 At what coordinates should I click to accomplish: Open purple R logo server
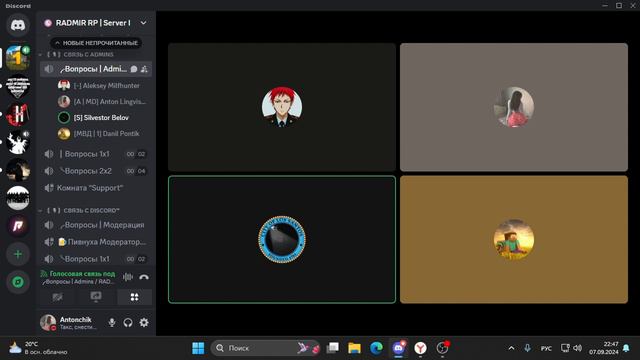pyautogui.click(x=18, y=226)
